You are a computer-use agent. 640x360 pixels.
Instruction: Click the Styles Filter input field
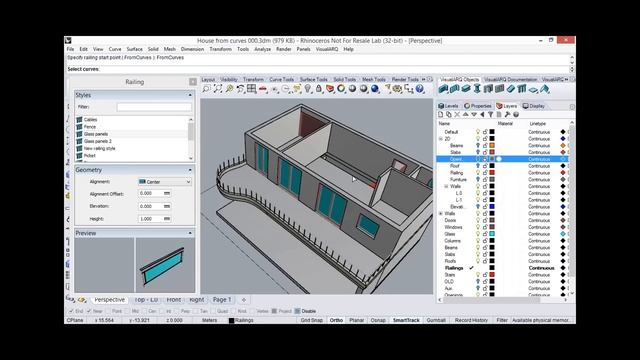click(x=154, y=107)
